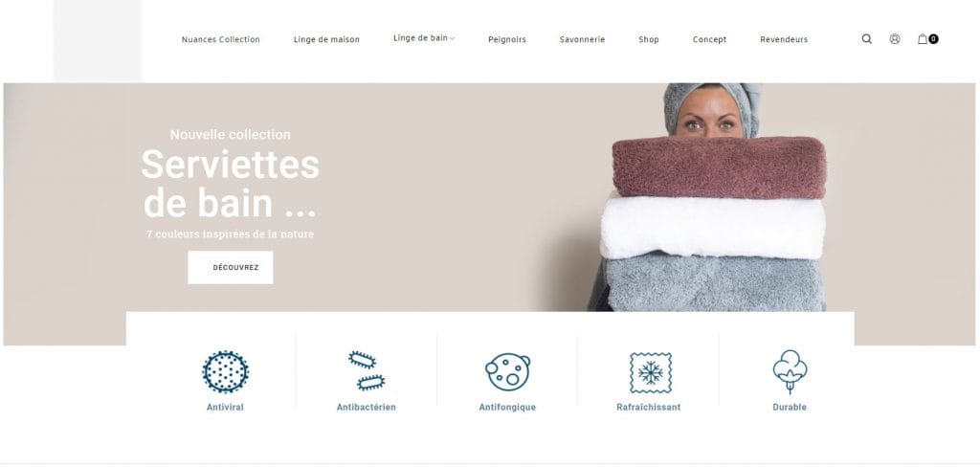This screenshot has width=980, height=467.
Task: Open the user account icon
Action: point(895,39)
